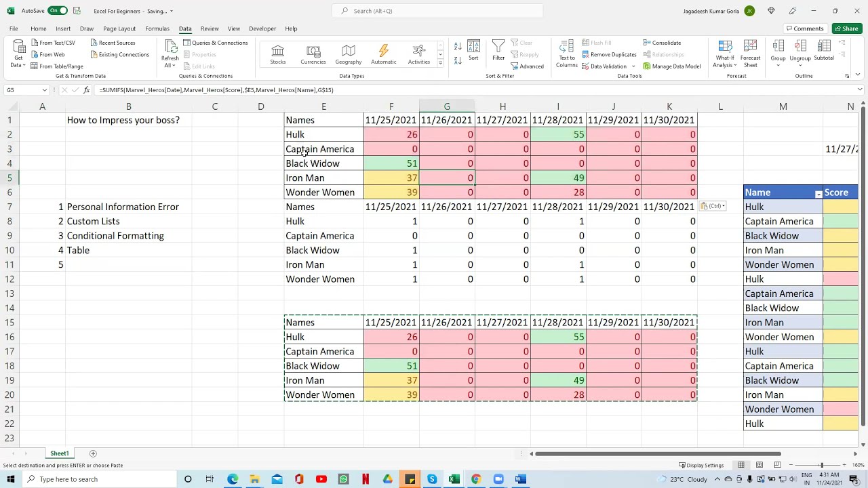Open Existing Connections

119,54
